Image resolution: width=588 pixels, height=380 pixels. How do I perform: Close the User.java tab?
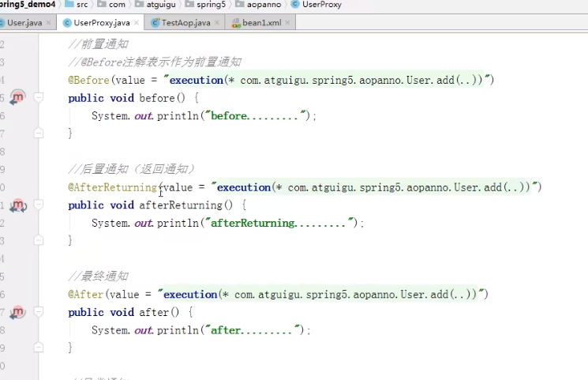(48, 23)
